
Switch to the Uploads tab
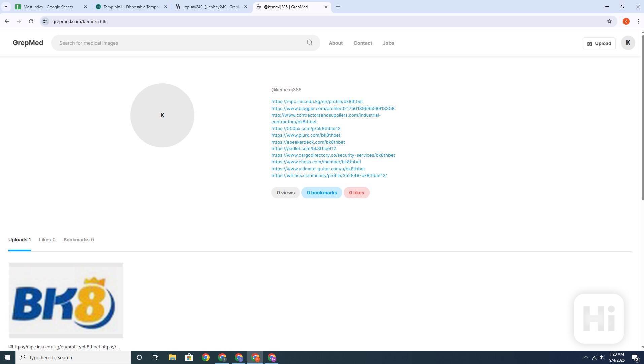20,240
